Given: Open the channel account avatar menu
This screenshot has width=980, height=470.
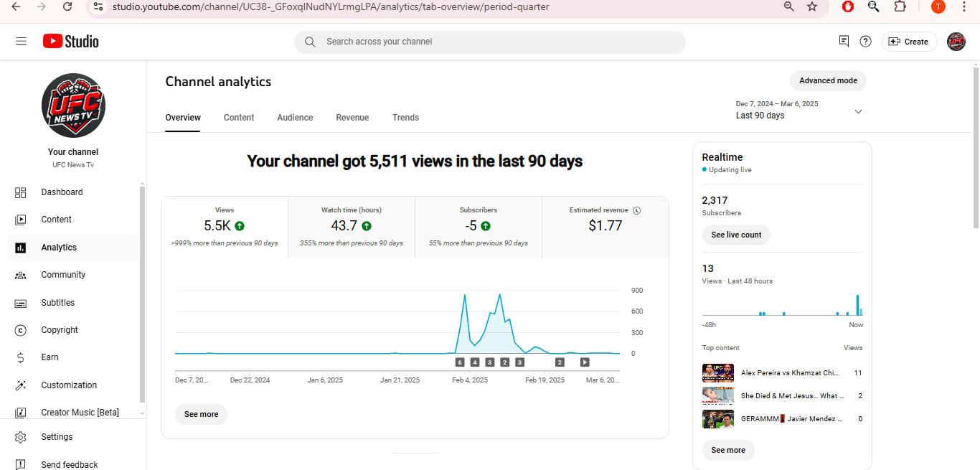Looking at the screenshot, I should [956, 42].
